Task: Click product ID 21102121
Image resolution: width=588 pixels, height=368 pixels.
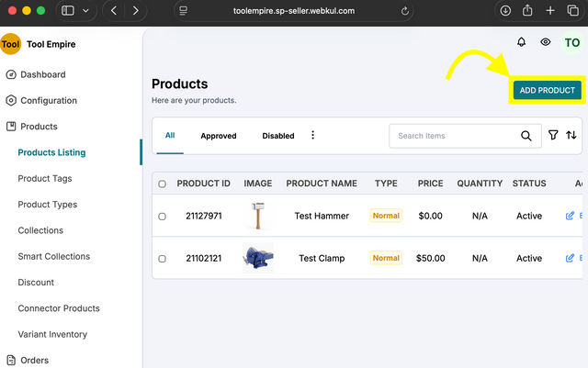Action: pos(204,258)
